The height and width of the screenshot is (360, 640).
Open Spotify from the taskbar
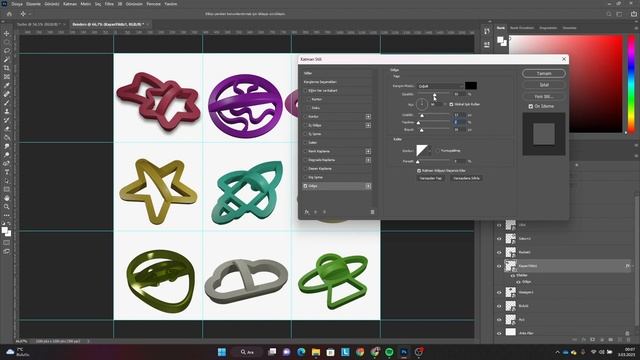coord(389,352)
